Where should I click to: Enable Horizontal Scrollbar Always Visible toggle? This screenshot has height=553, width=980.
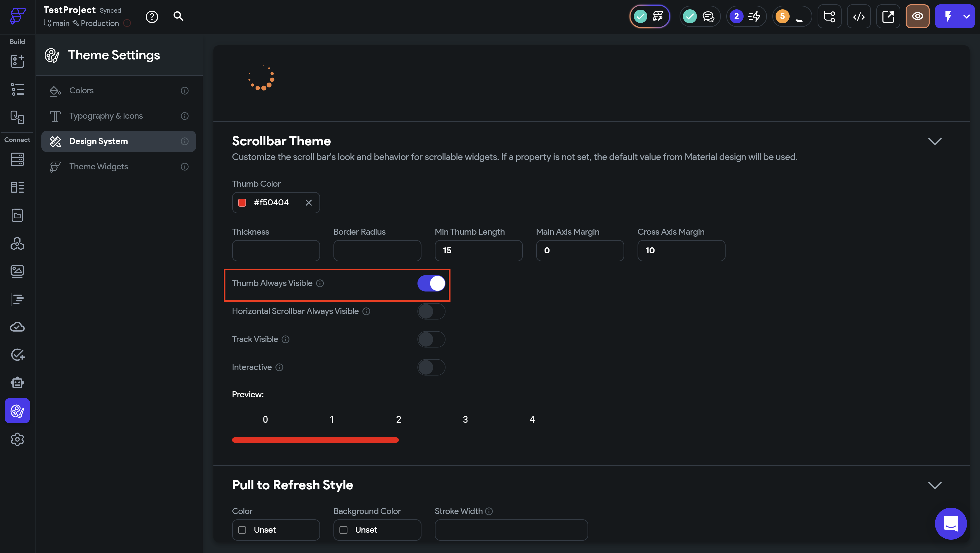point(431,311)
